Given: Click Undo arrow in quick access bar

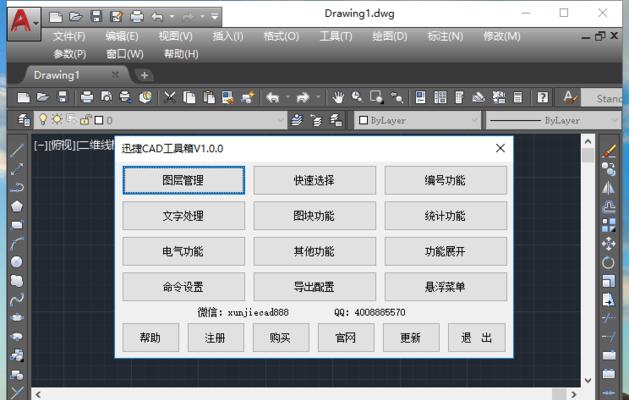Looking at the screenshot, I should click(157, 17).
